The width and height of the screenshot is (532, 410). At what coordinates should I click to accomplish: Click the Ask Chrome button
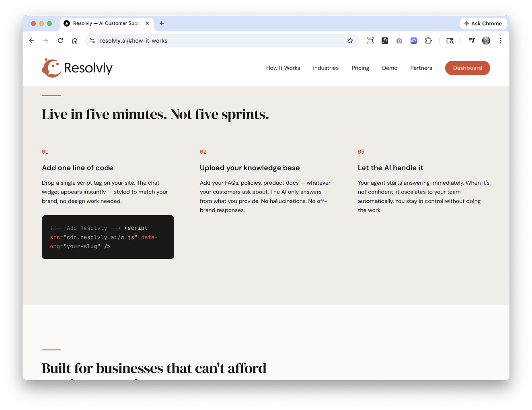483,23
